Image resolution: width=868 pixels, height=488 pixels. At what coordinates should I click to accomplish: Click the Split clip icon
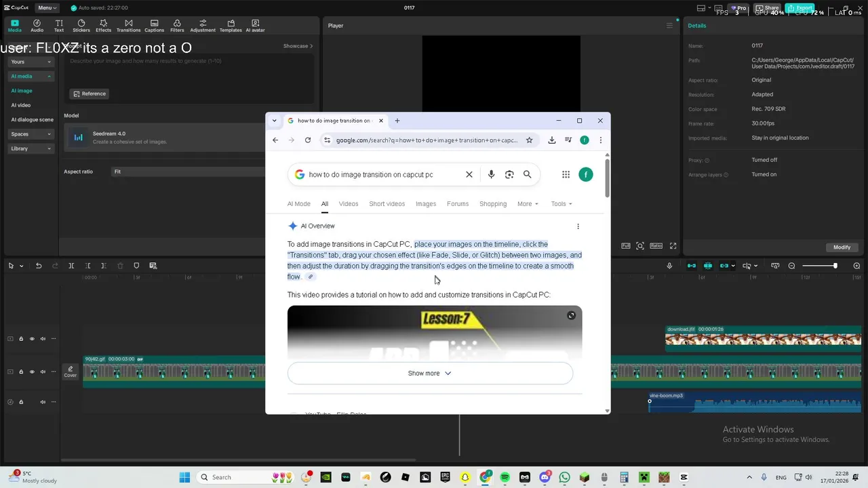71,266
